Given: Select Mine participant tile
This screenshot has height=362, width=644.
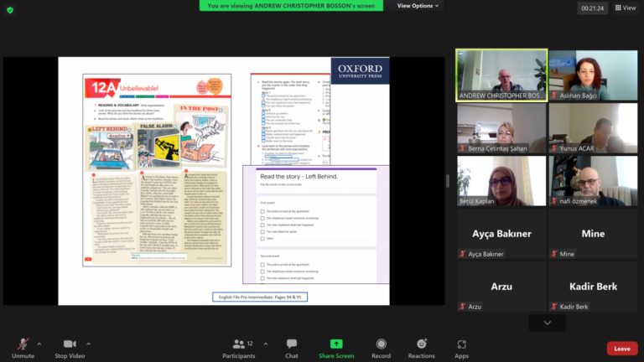Looking at the screenshot, I should coord(593,234).
